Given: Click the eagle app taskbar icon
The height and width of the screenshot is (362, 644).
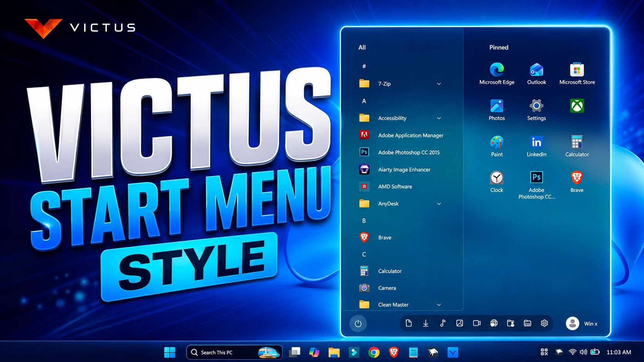Looking at the screenshot, I should tap(433, 352).
